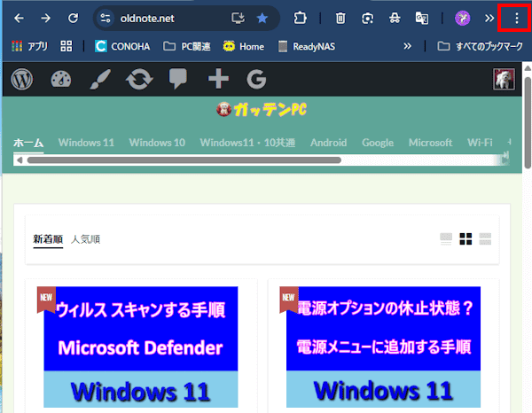Switch to the rightmost layout icon

(485, 238)
